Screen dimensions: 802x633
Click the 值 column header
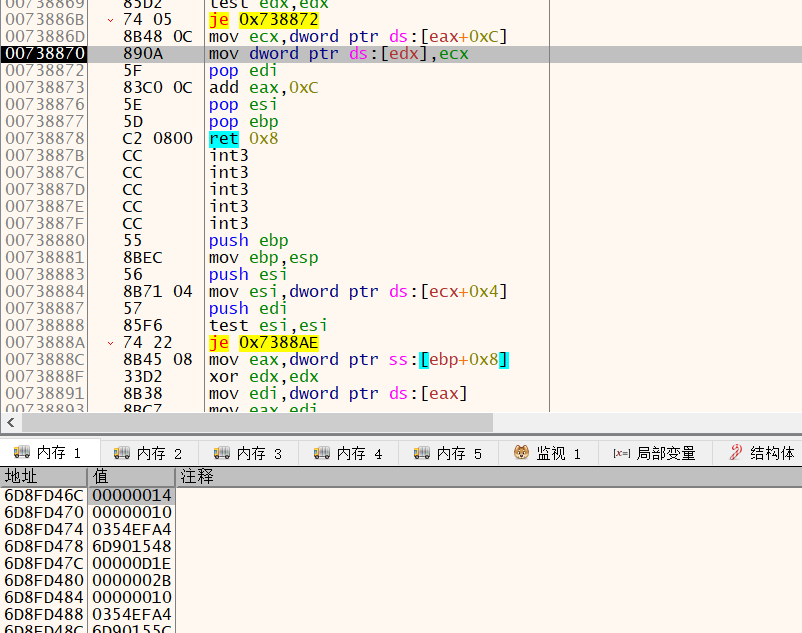131,477
